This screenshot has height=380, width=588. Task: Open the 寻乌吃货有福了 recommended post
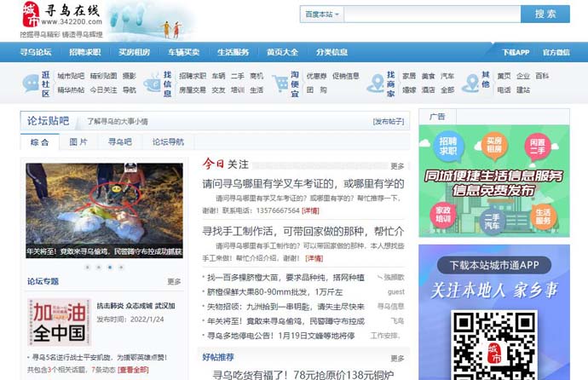(303, 375)
